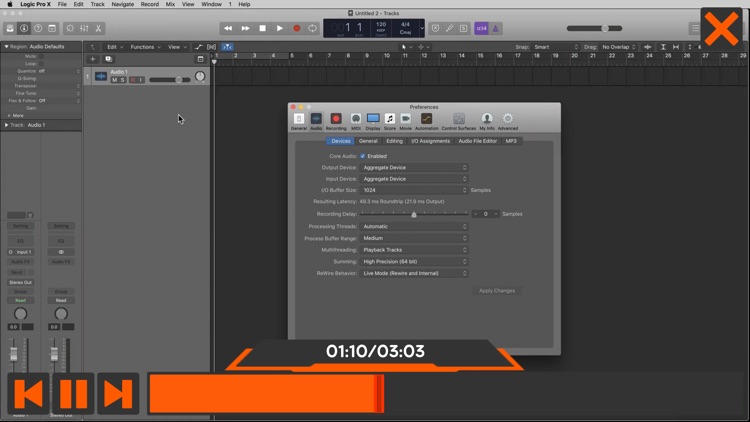Image resolution: width=750 pixels, height=422 pixels.
Task: Select Automation icon in Preferences toolbar
Action: click(426, 122)
